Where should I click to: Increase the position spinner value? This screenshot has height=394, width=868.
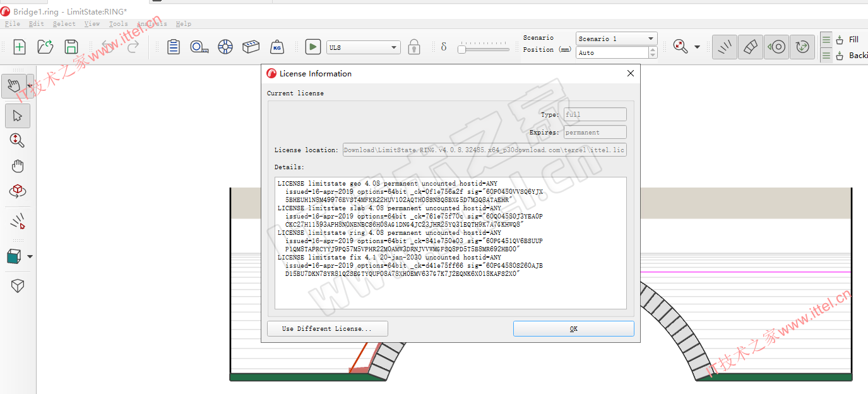click(x=653, y=50)
